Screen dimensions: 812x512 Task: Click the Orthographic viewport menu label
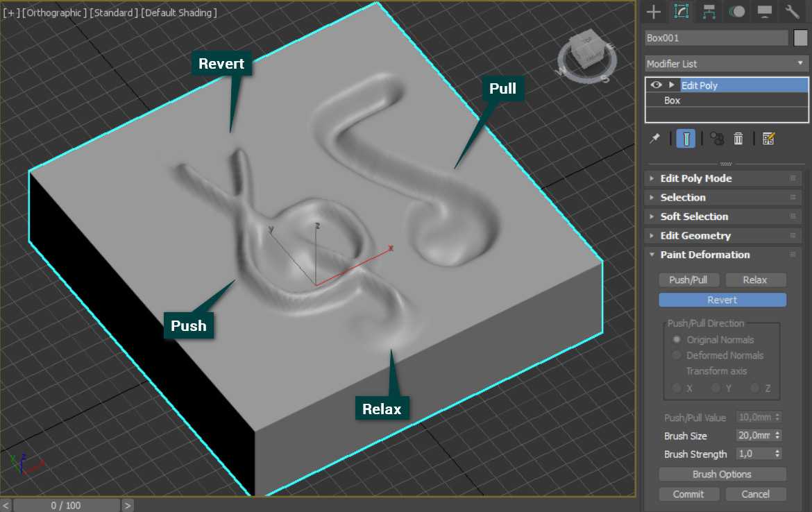pyautogui.click(x=55, y=13)
